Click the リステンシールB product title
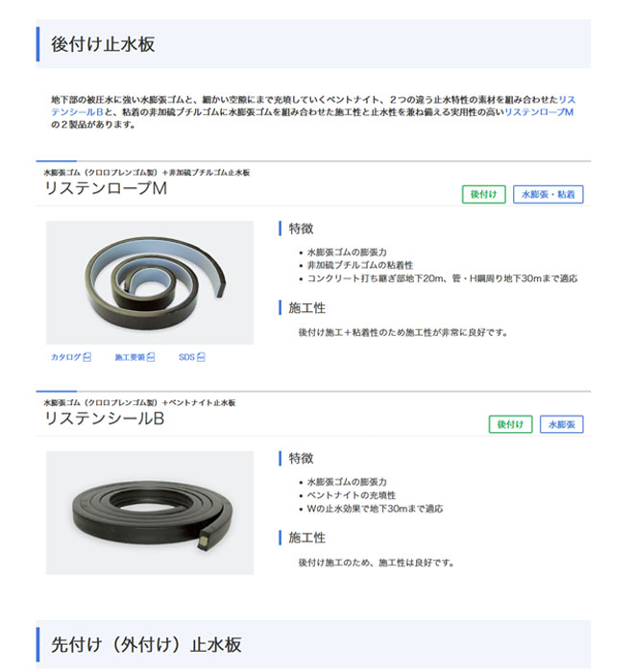Image resolution: width=634 pixels, height=672 pixels. (105, 419)
